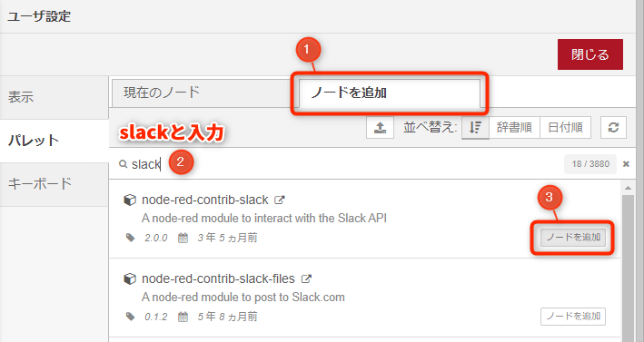This screenshot has width=644, height=342.
Task: Click the ユーザ設定 header title
Action: coord(39,16)
